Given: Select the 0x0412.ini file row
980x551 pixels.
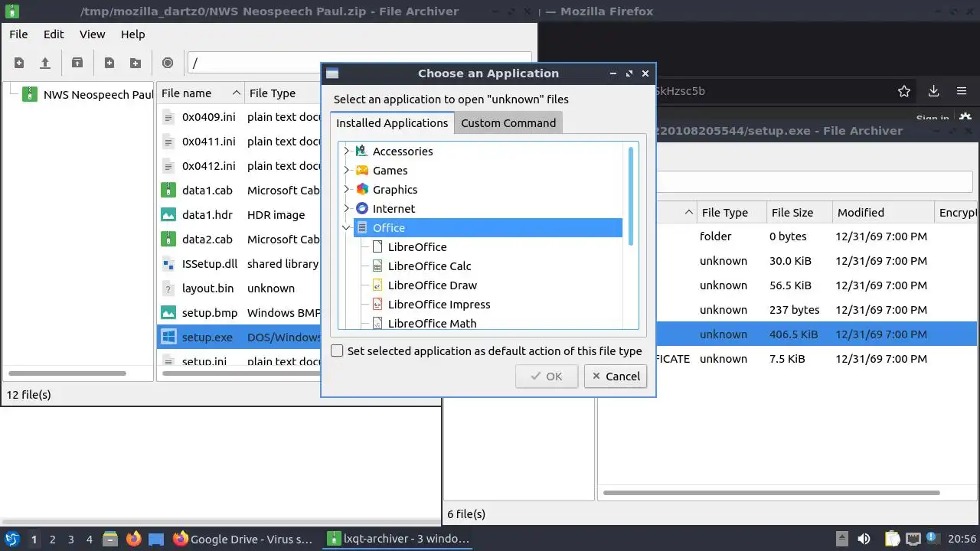Looking at the screenshot, I should (239, 165).
